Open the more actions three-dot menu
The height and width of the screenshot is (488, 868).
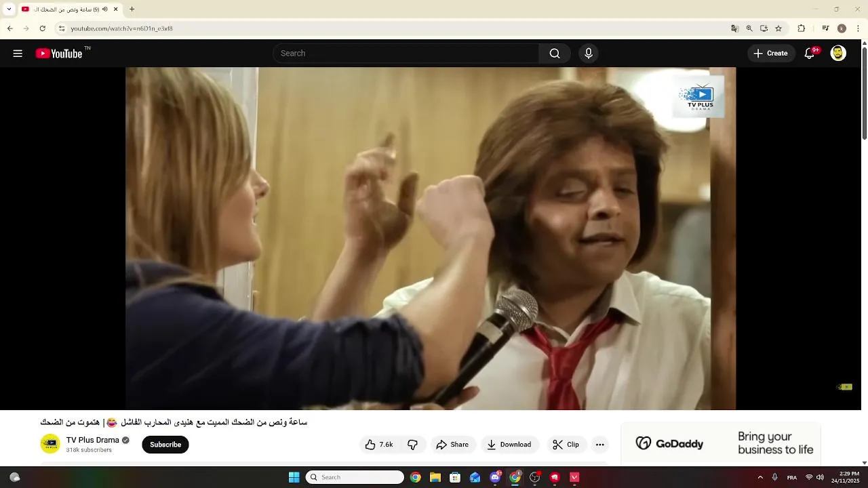point(599,445)
